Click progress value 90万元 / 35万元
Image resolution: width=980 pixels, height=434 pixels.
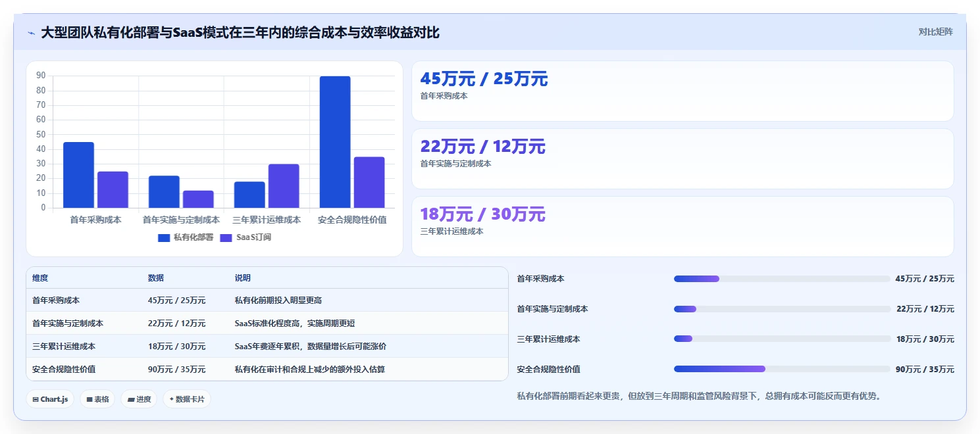pos(925,370)
